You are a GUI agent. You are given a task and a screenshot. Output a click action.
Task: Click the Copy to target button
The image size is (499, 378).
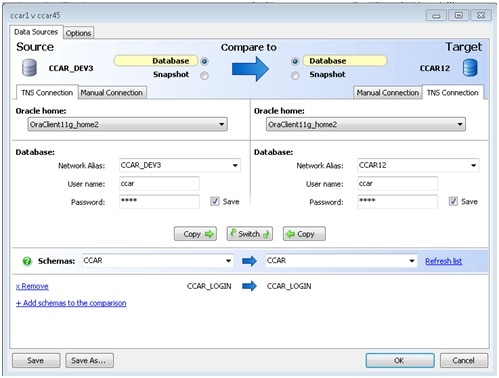click(x=195, y=234)
